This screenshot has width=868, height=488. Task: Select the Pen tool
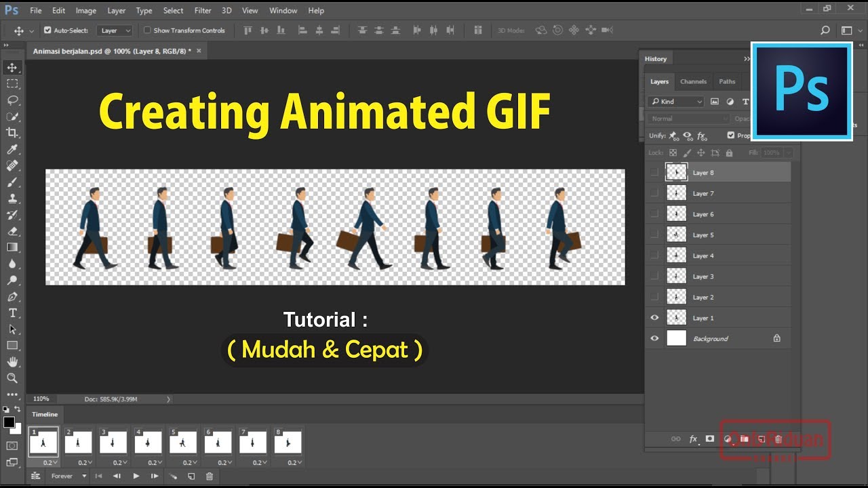tap(12, 297)
